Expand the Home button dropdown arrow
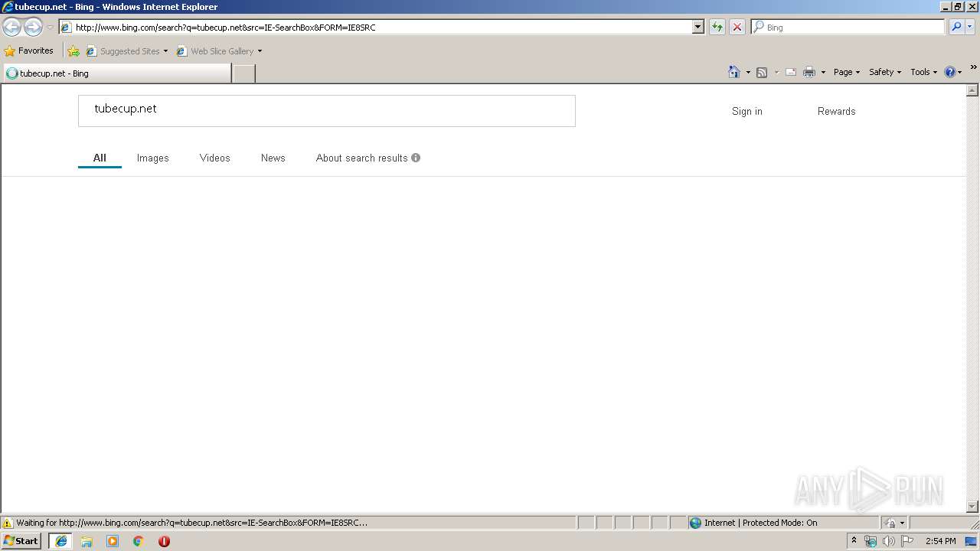Screen dimensions: 980x551 click(x=748, y=72)
